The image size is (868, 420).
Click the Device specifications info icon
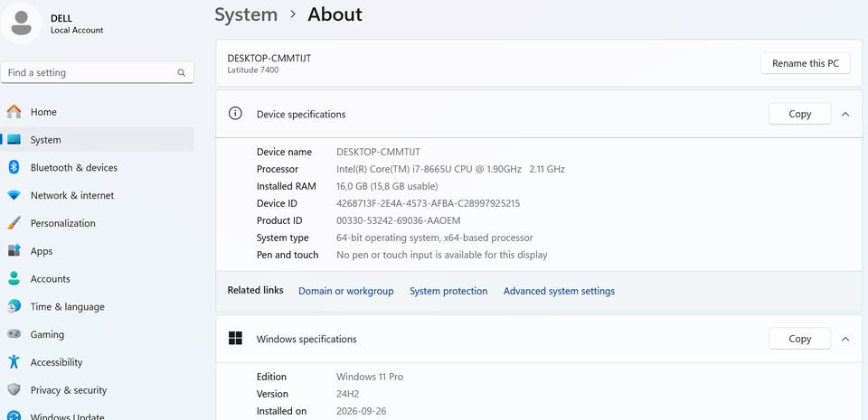[235, 113]
